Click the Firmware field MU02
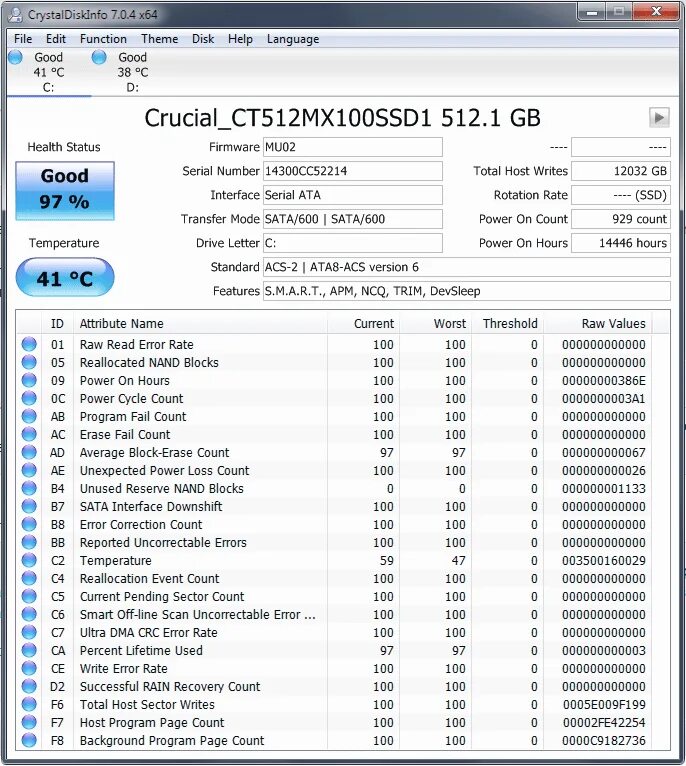 coord(353,147)
